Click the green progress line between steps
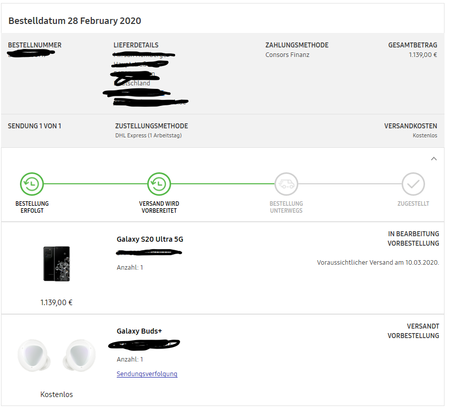This screenshot has height=409, width=450. (95, 184)
